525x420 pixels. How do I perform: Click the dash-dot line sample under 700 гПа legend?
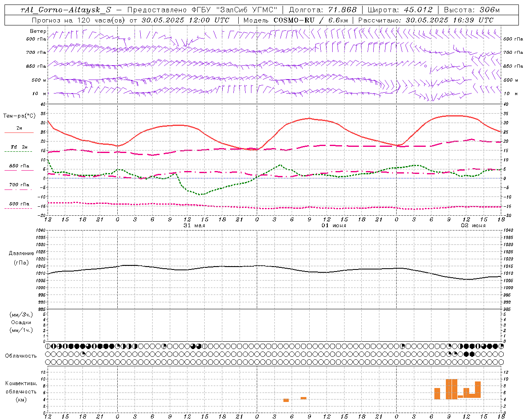coord(18,189)
